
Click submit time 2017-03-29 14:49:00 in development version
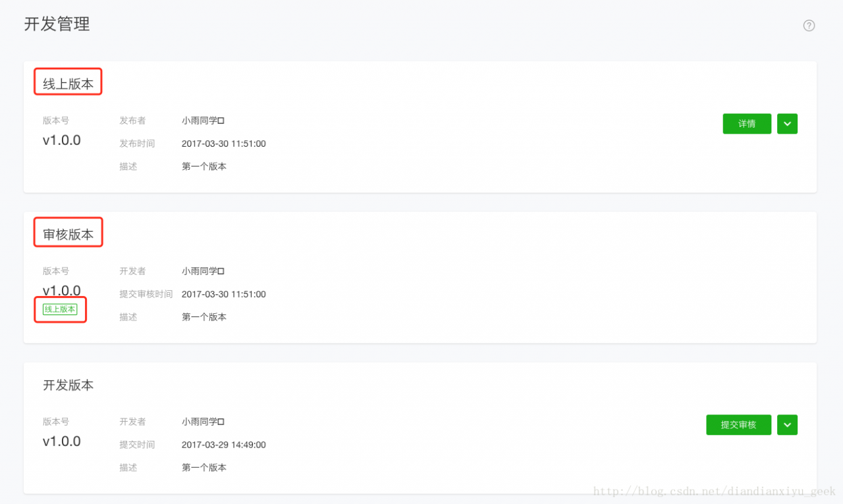click(x=223, y=445)
